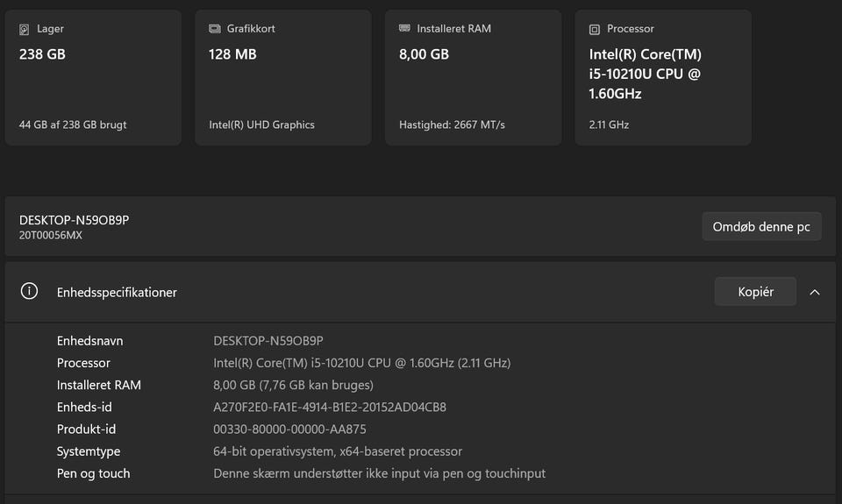Collapse the Enhedsspecifikationer section chevron
This screenshot has width=842, height=504.
tap(815, 292)
